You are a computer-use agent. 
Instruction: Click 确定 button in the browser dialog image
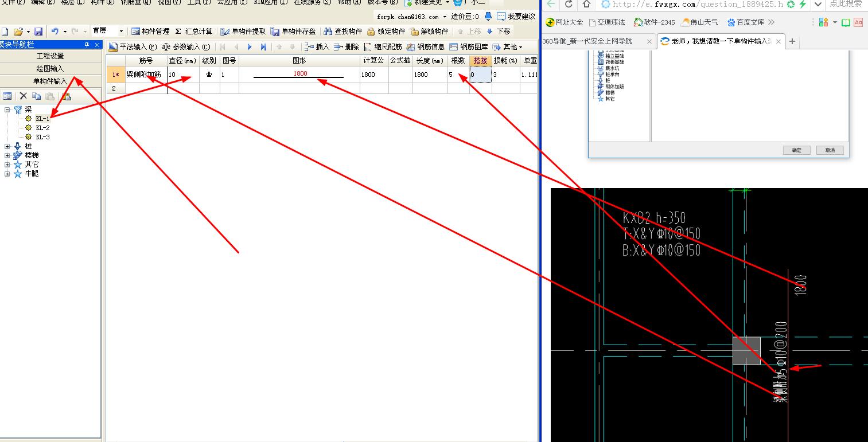coord(796,150)
